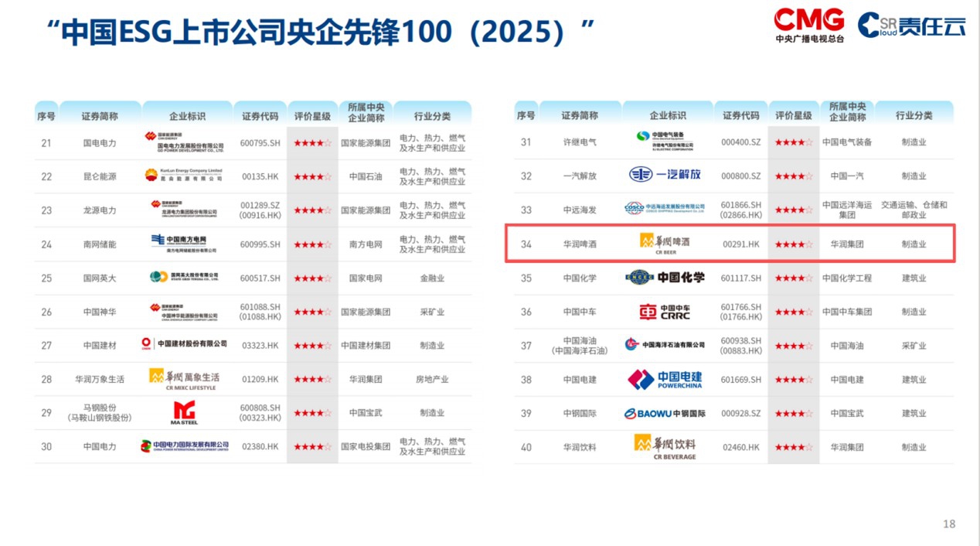Click the 证券代码 header in left table
The width and height of the screenshot is (980, 546).
[260, 116]
